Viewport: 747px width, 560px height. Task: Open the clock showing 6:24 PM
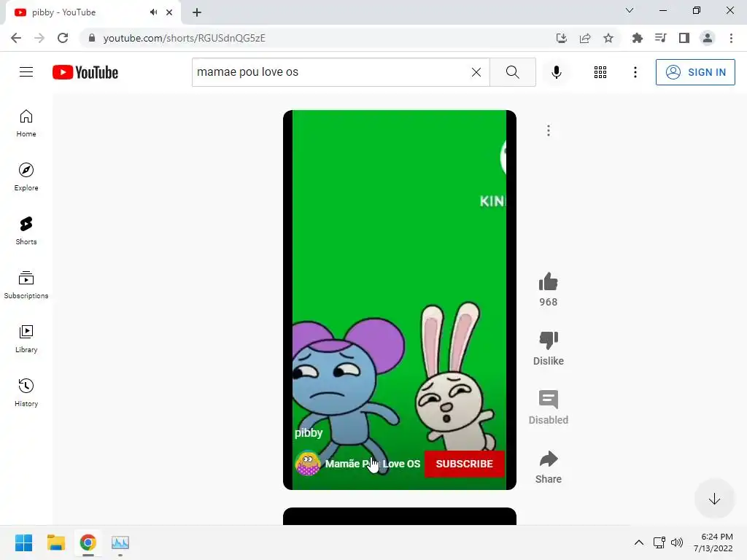[x=713, y=542]
